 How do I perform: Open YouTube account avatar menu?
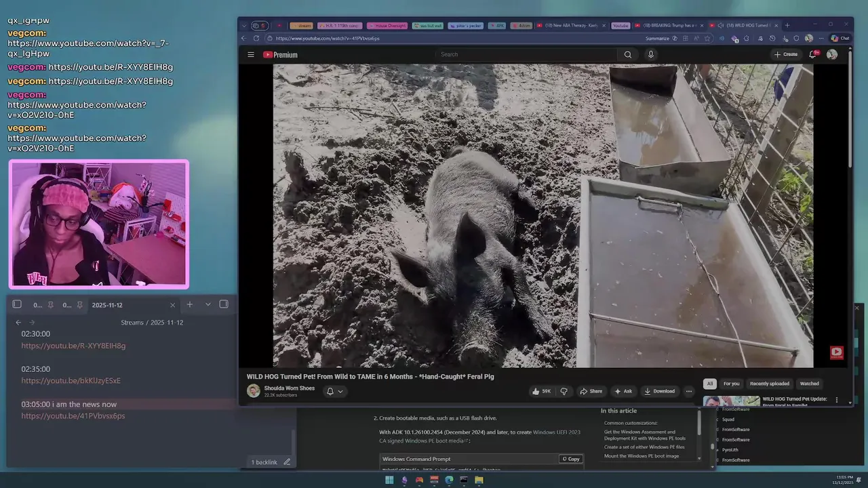click(832, 54)
